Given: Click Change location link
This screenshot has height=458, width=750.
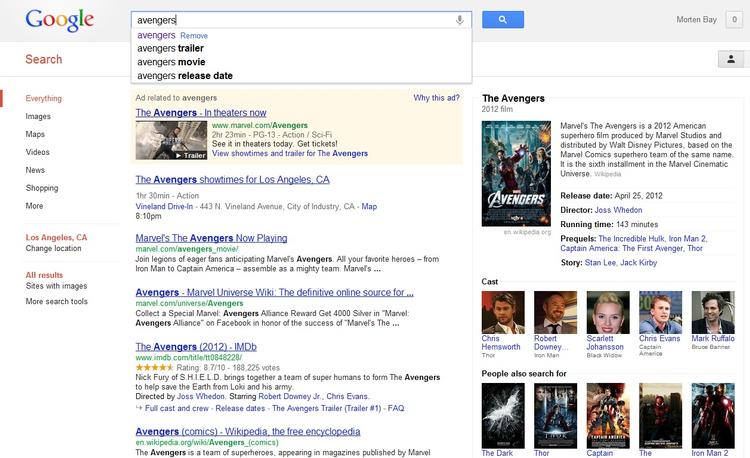Looking at the screenshot, I should 53,248.
